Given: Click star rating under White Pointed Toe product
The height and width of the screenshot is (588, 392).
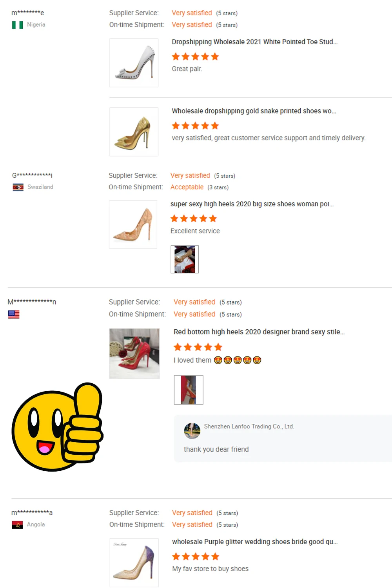Looking at the screenshot, I should click(195, 57).
